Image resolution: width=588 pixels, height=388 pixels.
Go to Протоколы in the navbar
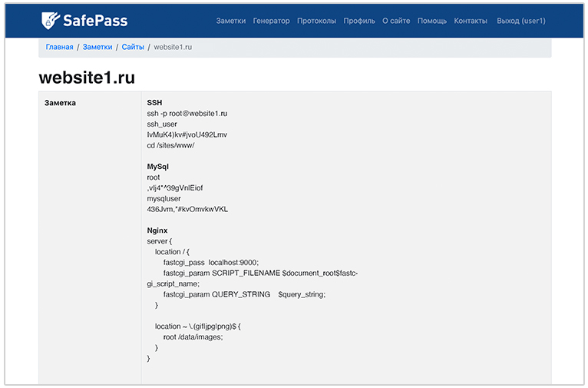(316, 21)
